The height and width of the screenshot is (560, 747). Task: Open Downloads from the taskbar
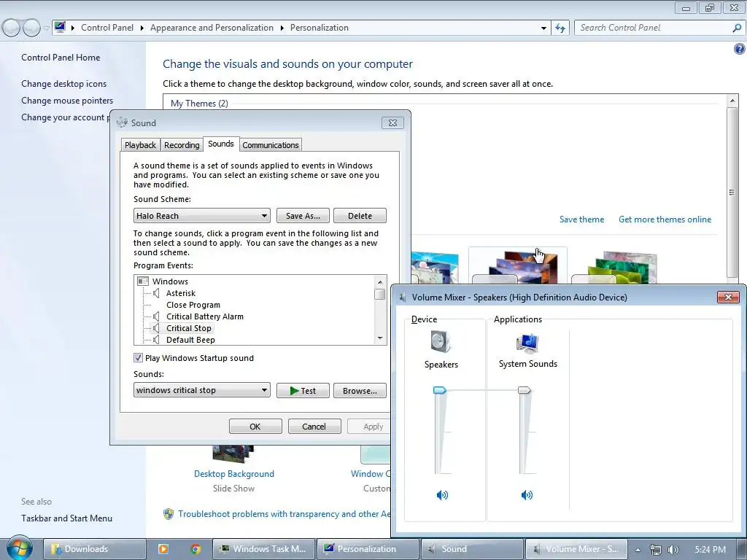click(94, 549)
